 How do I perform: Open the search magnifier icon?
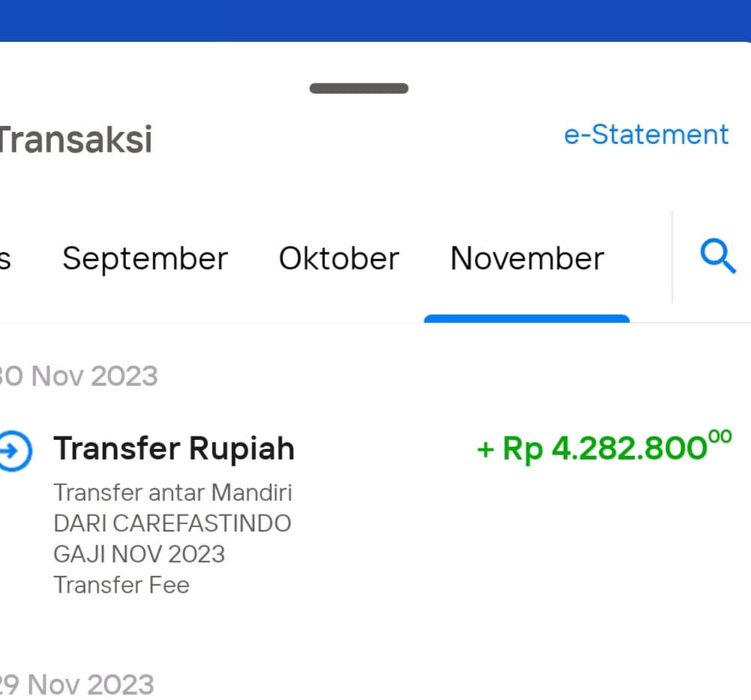717,256
